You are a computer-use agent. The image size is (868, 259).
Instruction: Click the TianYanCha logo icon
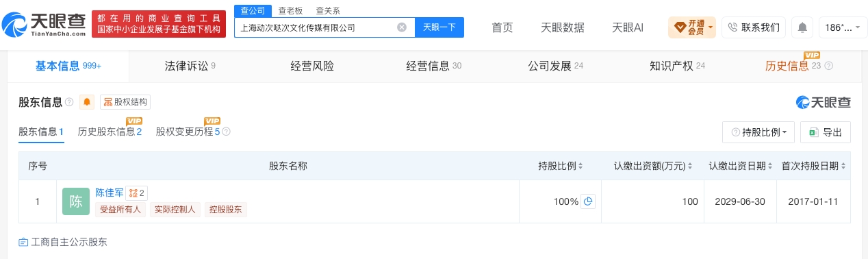14,27
